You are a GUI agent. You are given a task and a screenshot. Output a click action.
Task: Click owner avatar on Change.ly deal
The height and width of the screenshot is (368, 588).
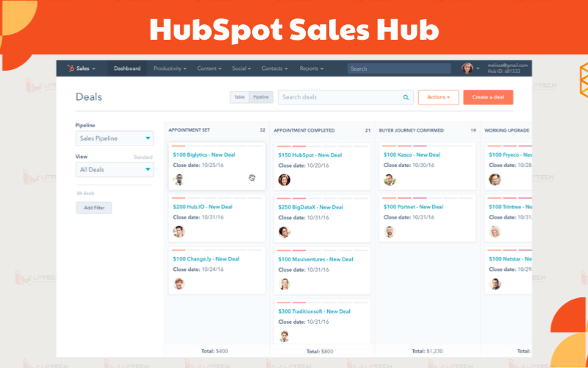[179, 283]
